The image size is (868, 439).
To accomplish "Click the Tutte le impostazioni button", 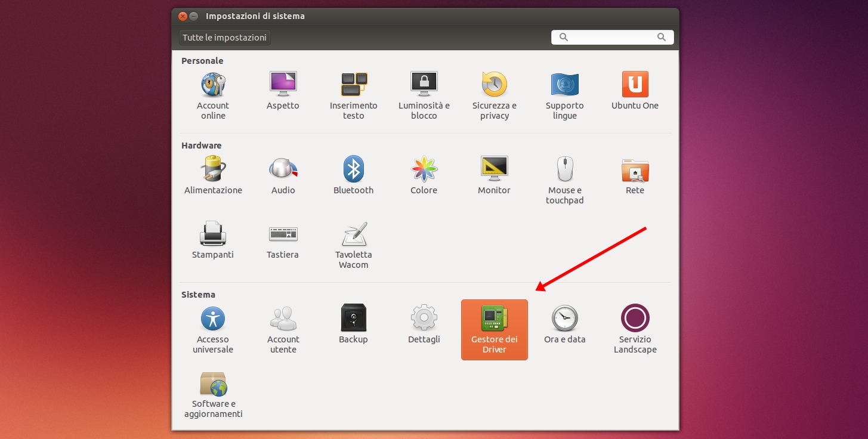I will 224,37.
